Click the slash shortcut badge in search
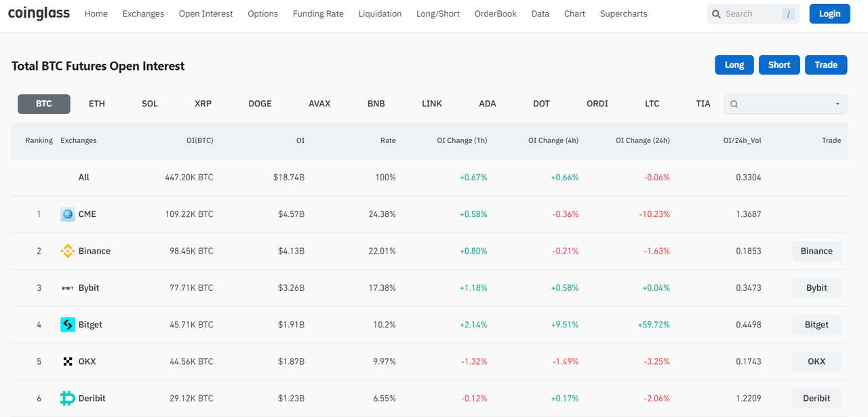 click(788, 14)
